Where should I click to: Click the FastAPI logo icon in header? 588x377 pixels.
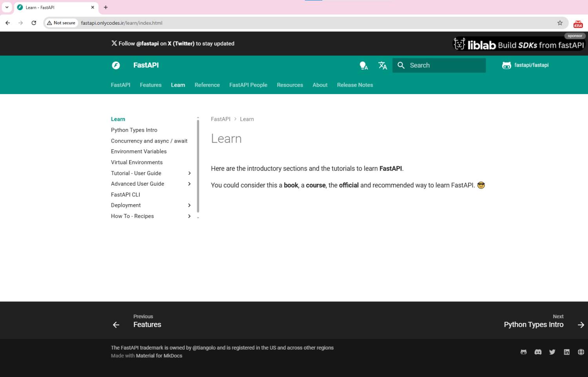pos(116,65)
